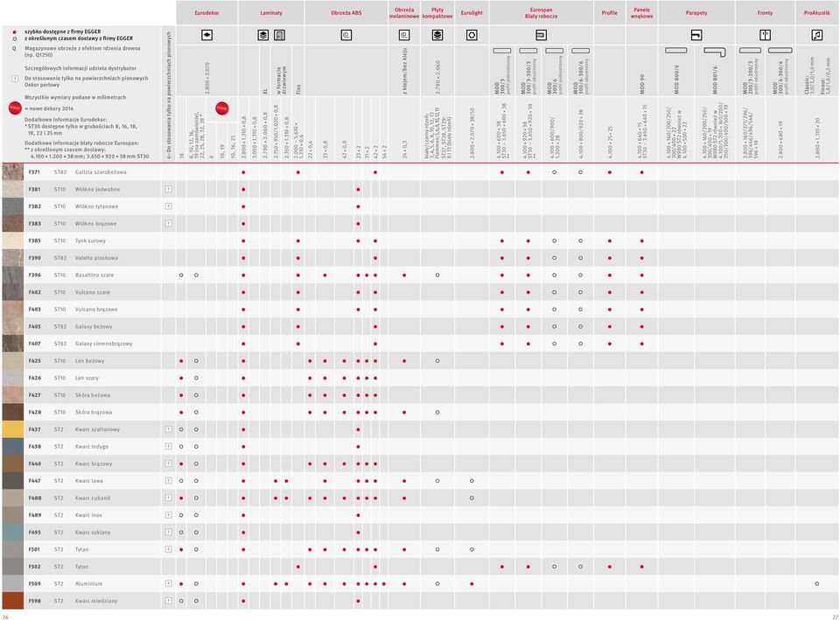Click the MOD 800/6 sill profile shape
The width and height of the screenshot is (840, 620).
676,51
